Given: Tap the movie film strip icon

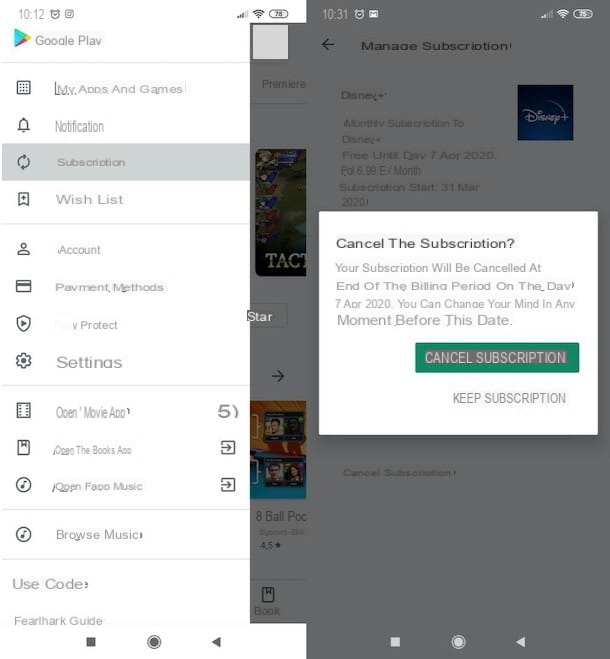Looking at the screenshot, I should 24,410.
